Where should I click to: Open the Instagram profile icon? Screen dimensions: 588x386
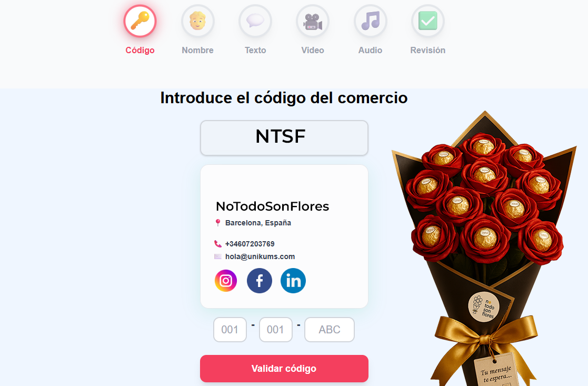[226, 281]
